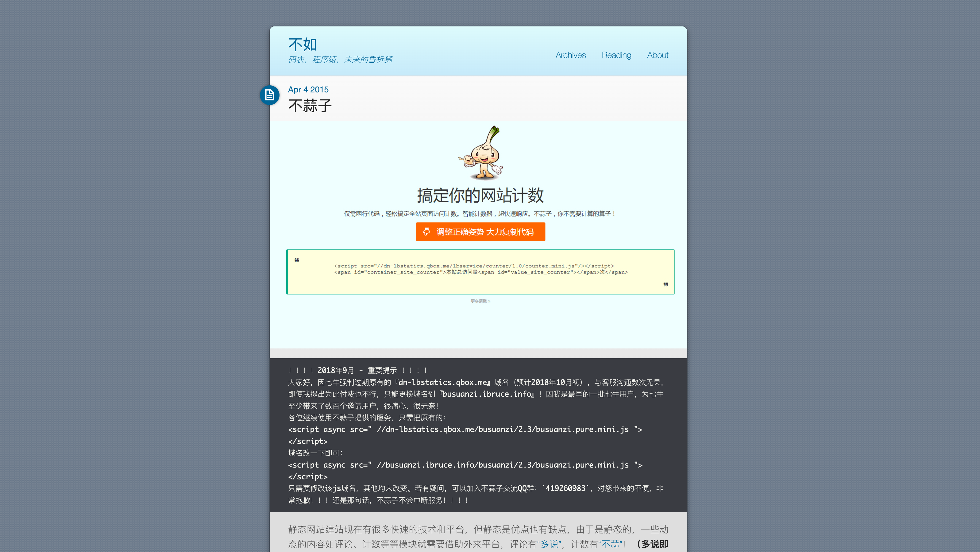Click the About navigation icon

(x=658, y=55)
